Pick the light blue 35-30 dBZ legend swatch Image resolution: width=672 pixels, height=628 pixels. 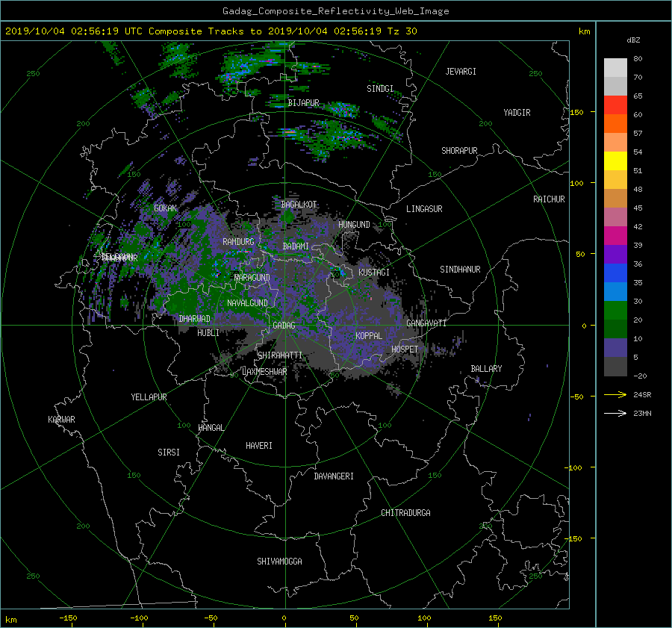point(615,291)
